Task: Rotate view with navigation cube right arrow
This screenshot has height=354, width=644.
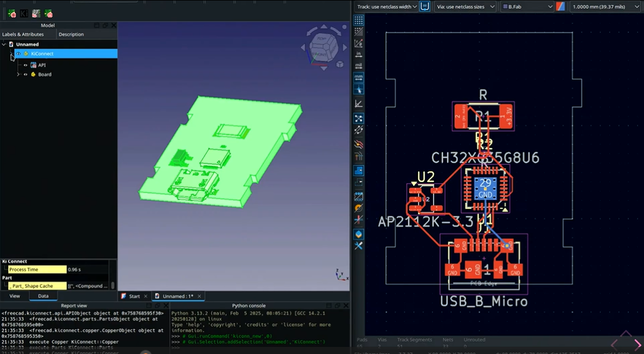Action: pyautogui.click(x=344, y=48)
